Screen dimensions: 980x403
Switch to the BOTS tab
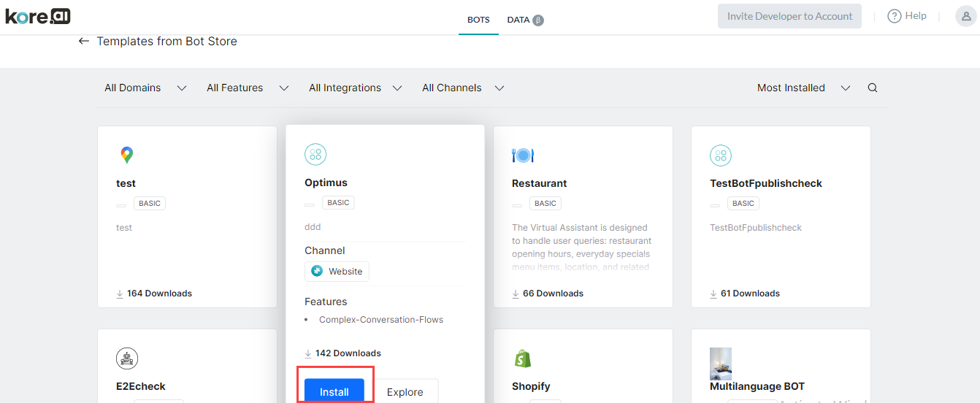(479, 20)
